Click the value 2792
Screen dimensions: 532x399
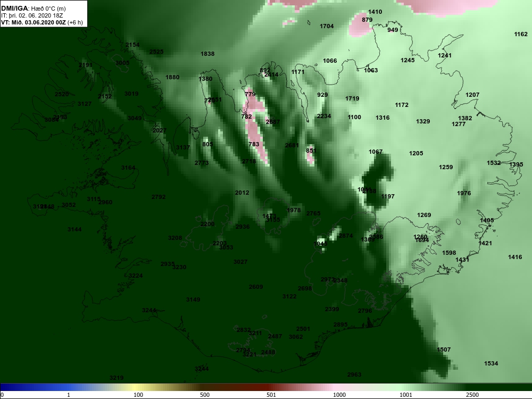[159, 197]
